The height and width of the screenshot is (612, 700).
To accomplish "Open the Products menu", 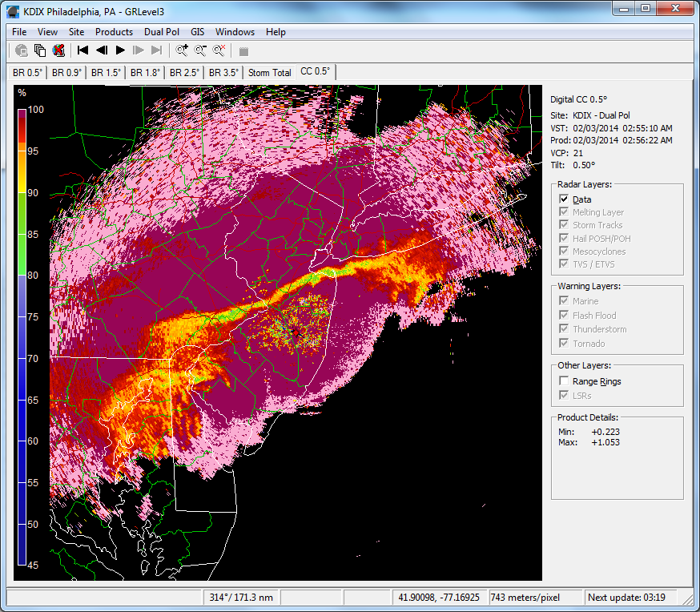I will click(114, 32).
